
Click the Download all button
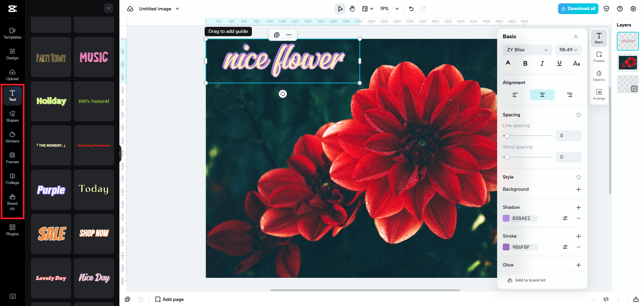tap(578, 8)
